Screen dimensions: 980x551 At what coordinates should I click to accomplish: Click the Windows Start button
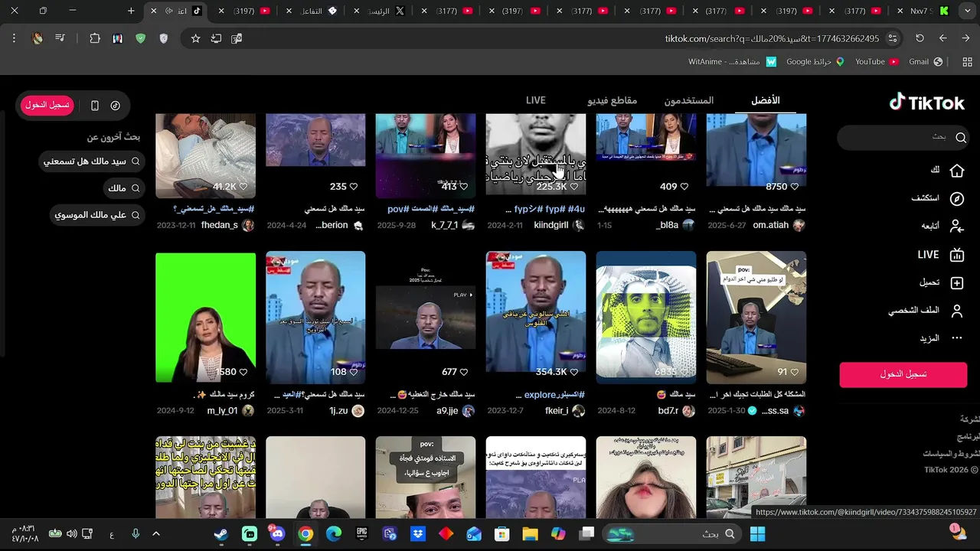[757, 533]
